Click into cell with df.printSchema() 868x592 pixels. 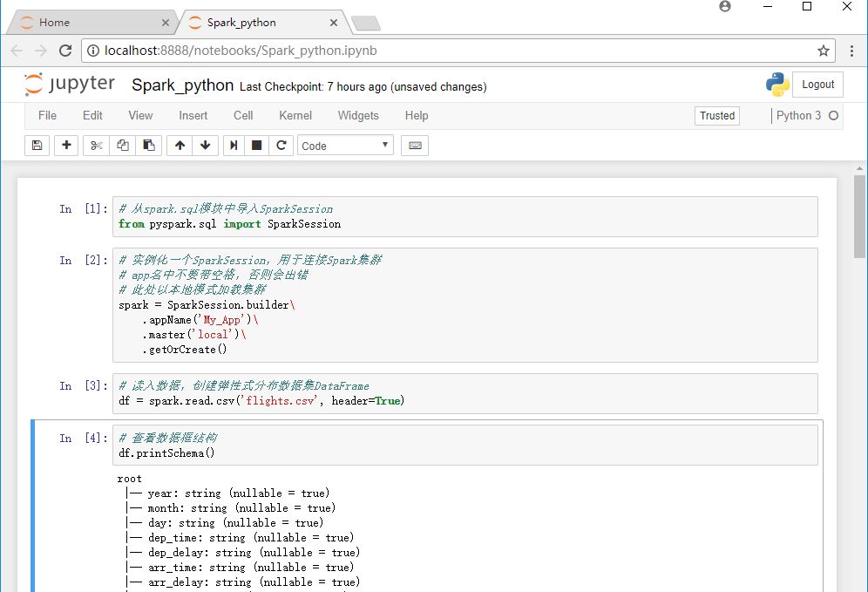pyautogui.click(x=465, y=446)
